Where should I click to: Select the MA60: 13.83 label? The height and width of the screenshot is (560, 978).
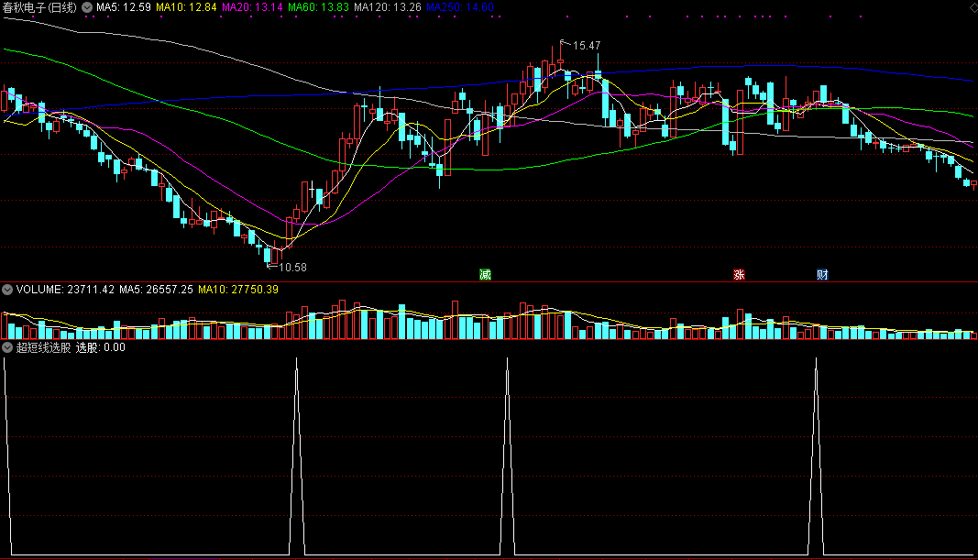tap(318, 7)
